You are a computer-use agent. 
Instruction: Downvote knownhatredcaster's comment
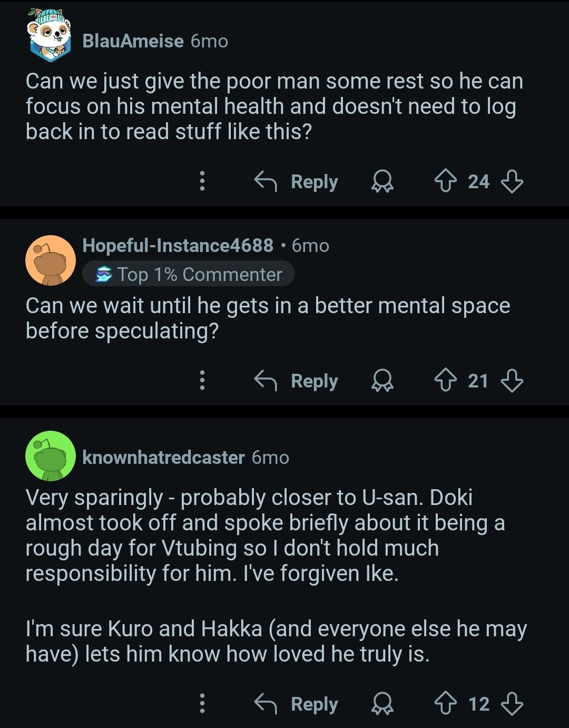click(512, 704)
